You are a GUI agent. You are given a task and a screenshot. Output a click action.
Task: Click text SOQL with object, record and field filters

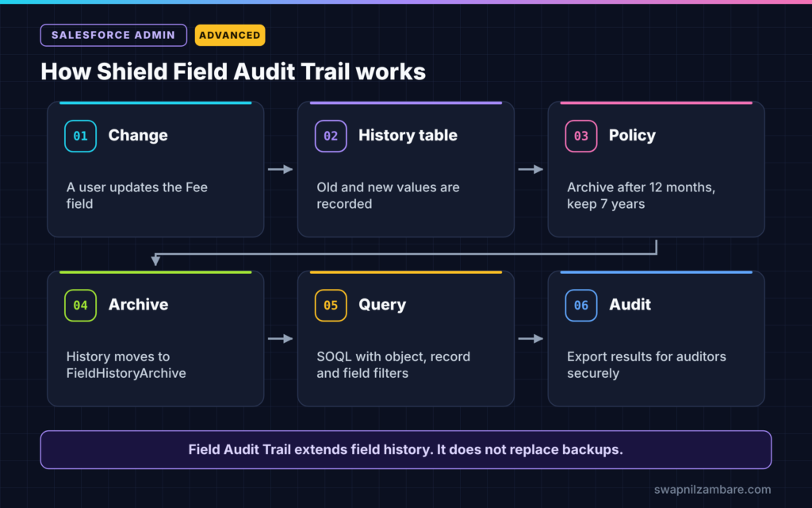[x=393, y=365]
